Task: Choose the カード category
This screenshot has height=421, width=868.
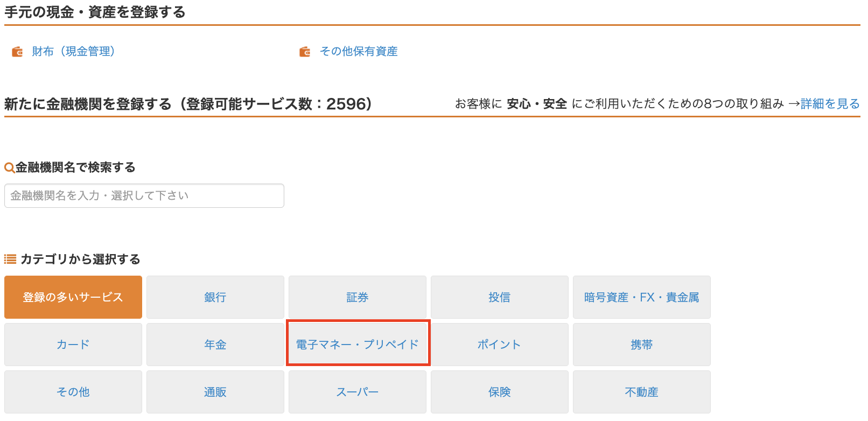Action: pyautogui.click(x=73, y=345)
